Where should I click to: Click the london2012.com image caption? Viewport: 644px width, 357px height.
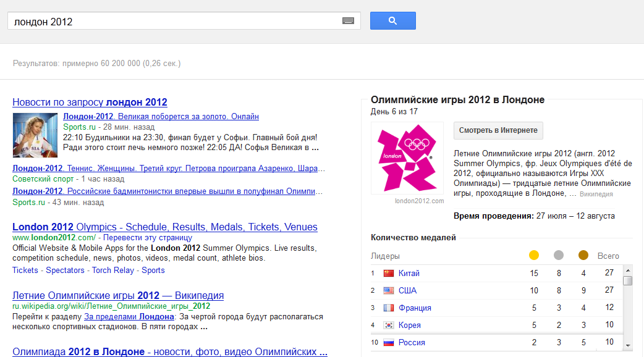pos(419,201)
